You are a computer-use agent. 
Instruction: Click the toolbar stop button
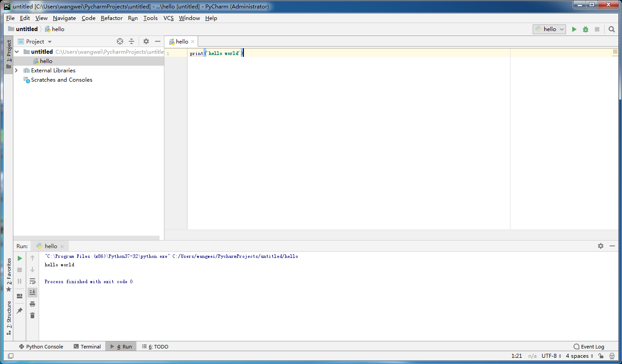click(x=597, y=29)
